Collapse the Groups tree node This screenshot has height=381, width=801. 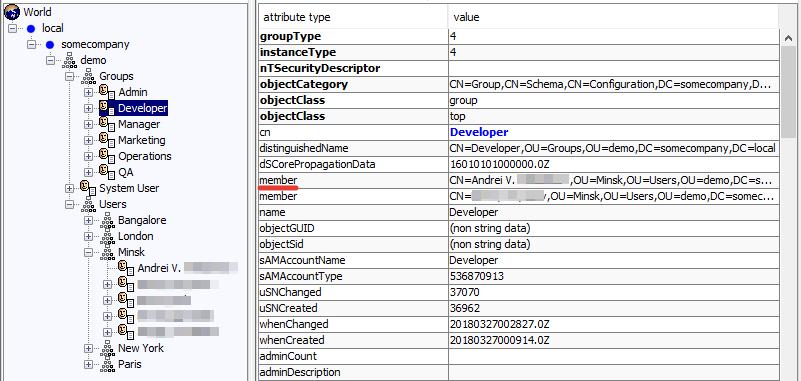pyautogui.click(x=69, y=77)
